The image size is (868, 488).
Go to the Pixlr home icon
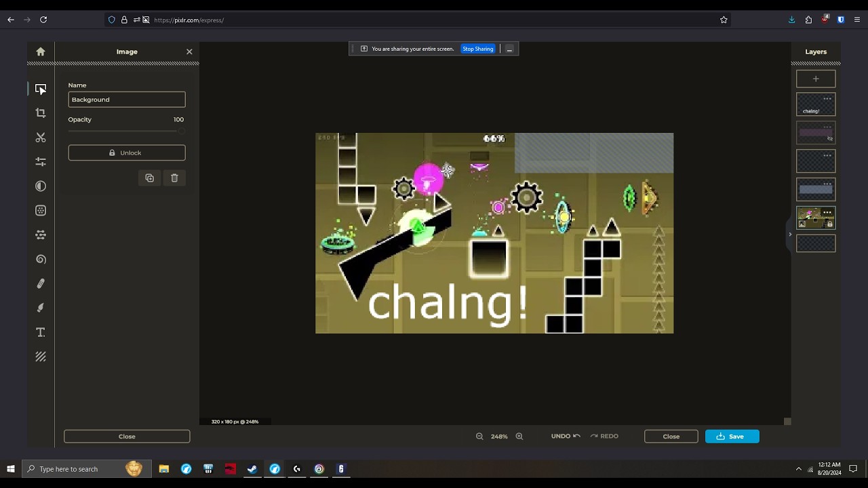pyautogui.click(x=41, y=52)
